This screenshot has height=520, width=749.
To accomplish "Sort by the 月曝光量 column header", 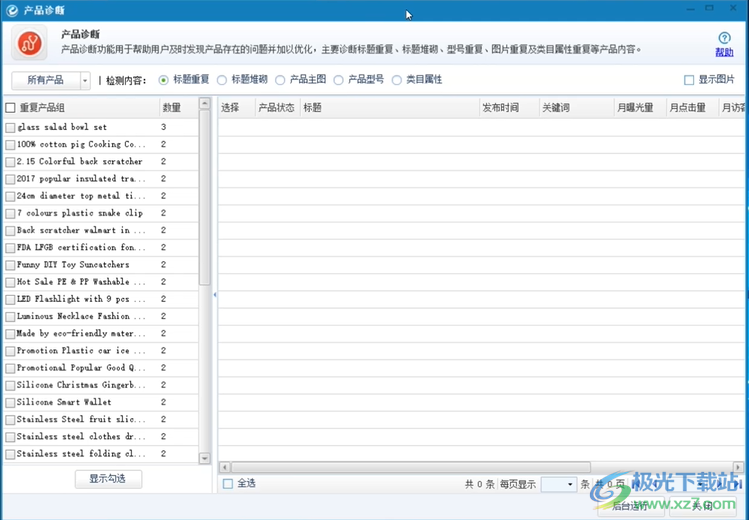I will pos(640,108).
